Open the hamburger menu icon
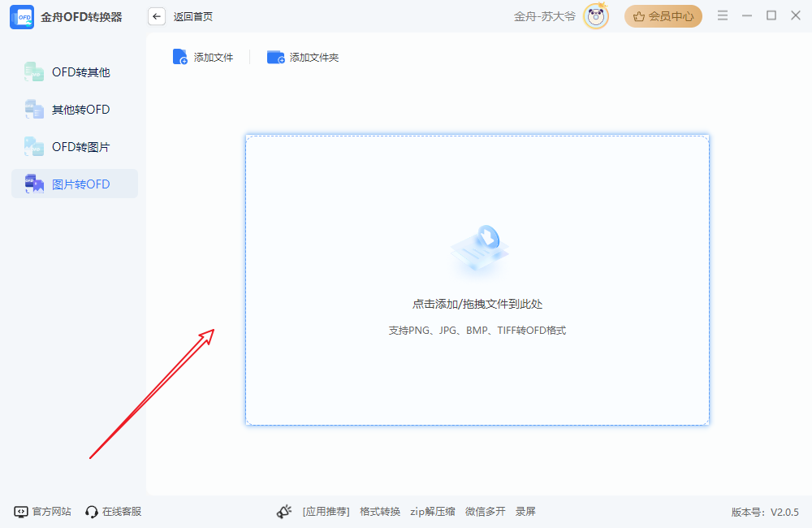This screenshot has height=528, width=812. [723, 15]
